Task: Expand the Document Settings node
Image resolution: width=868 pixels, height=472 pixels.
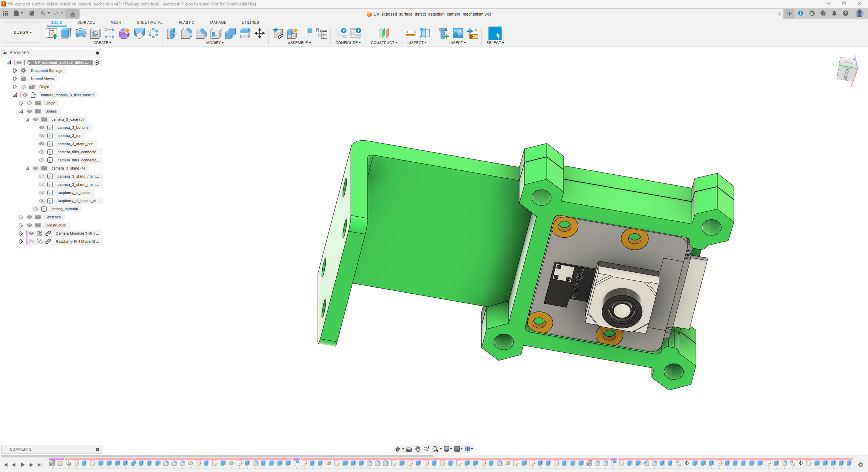Action: [15, 71]
